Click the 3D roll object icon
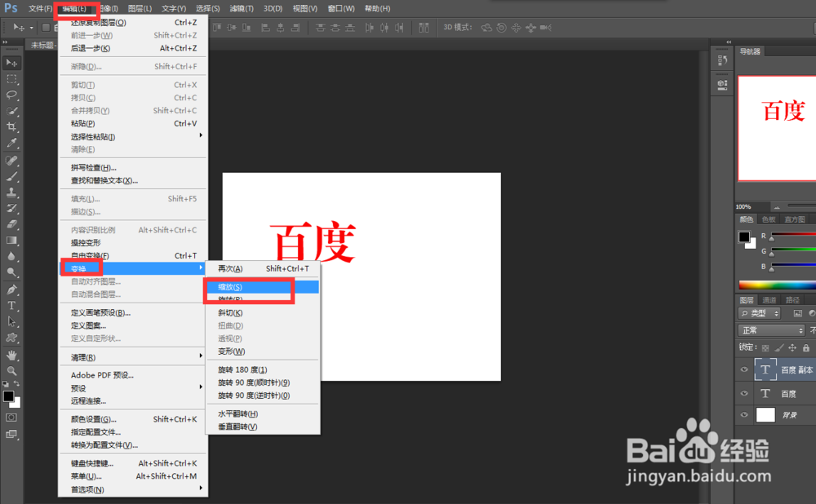Viewport: 816px width, 504px height. click(501, 28)
